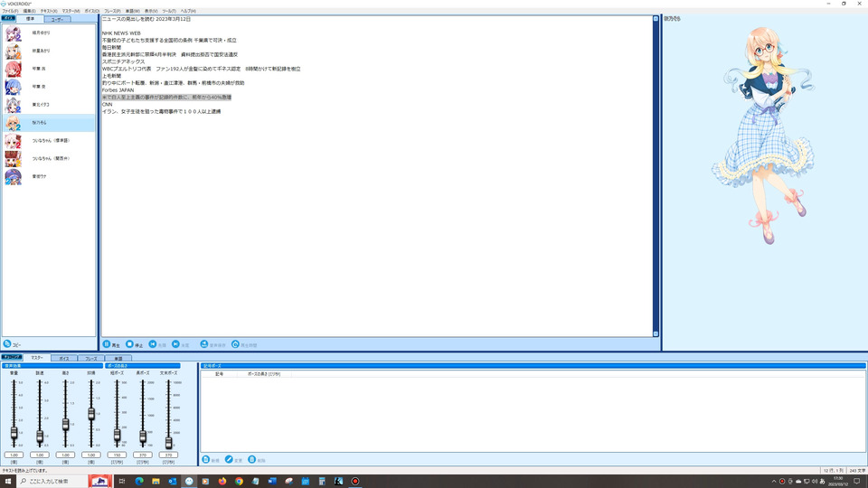
Task: Open Microsoft Edge from the taskbar
Action: [139, 481]
